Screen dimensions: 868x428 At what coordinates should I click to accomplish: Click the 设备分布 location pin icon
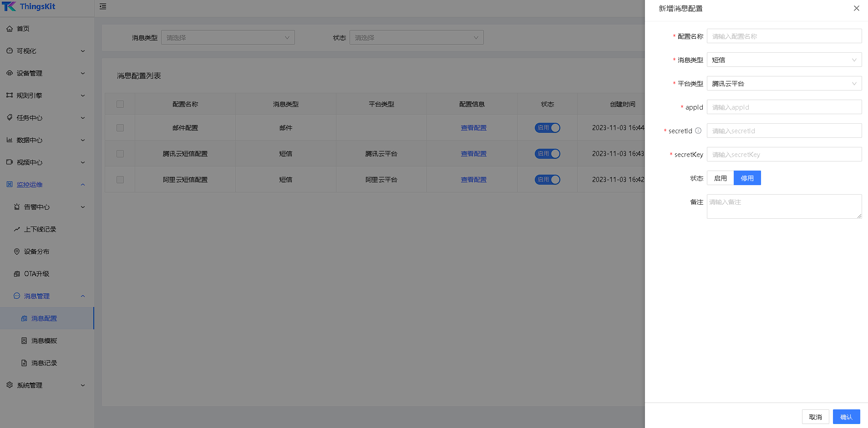[17, 252]
